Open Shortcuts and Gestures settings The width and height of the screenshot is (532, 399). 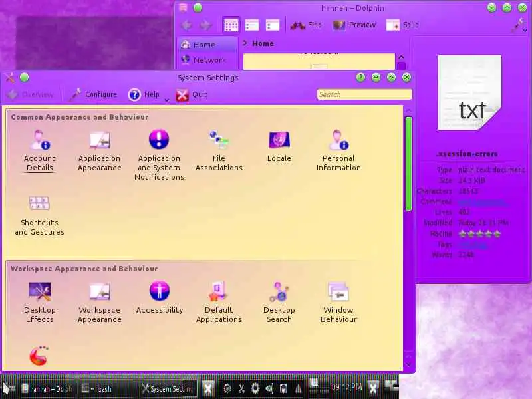point(39,215)
